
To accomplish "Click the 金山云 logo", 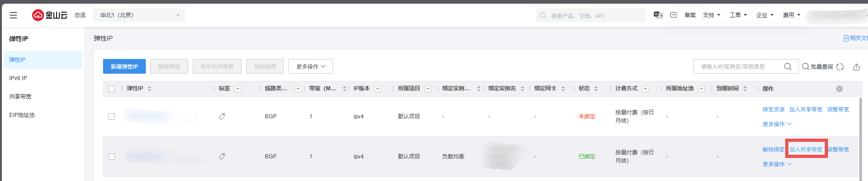I will [x=50, y=15].
